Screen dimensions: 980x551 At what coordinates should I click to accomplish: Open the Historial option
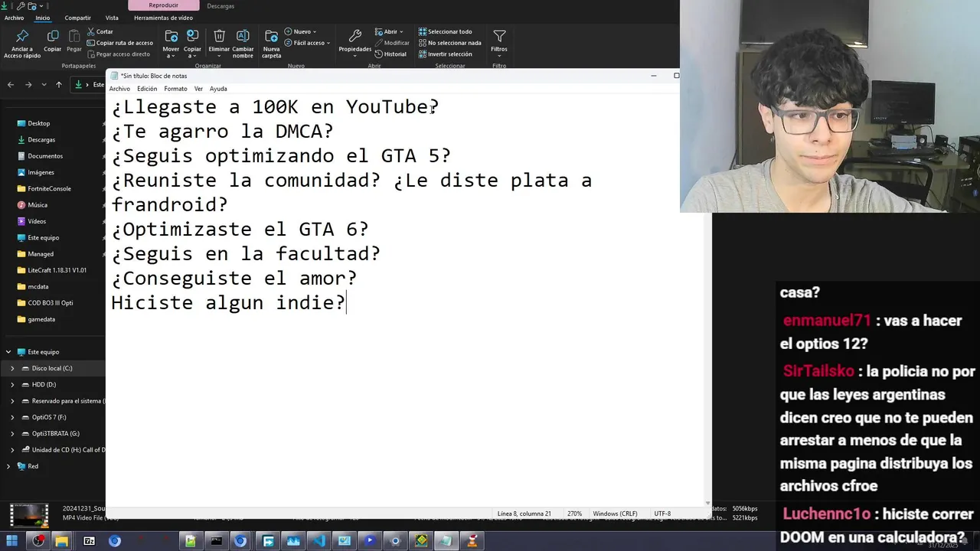coord(391,54)
